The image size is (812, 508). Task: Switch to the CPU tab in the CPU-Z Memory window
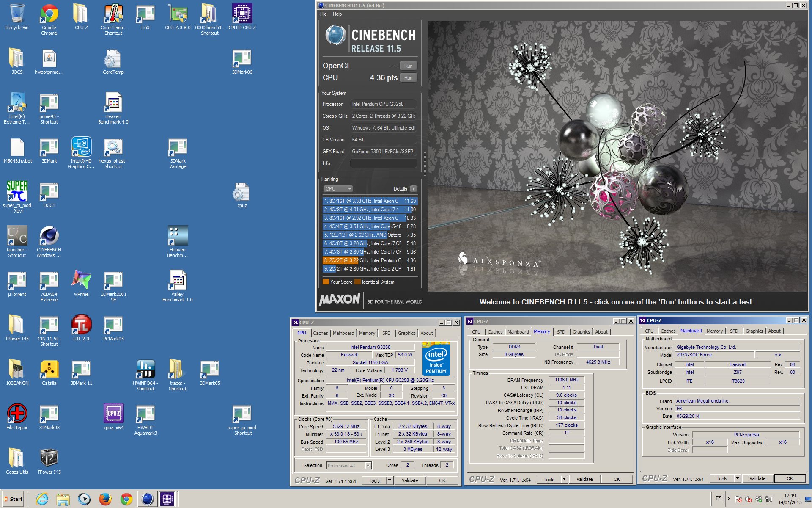476,332
